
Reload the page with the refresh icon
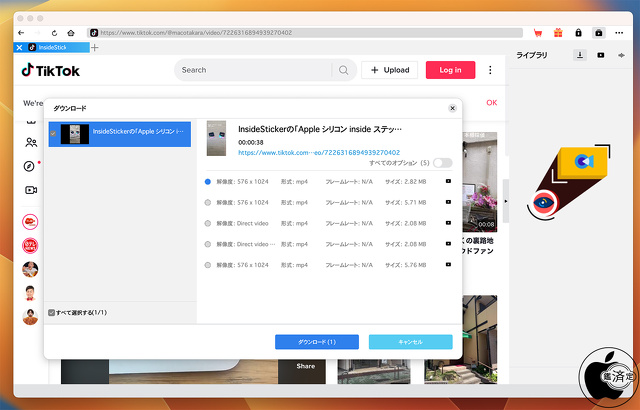(x=54, y=33)
